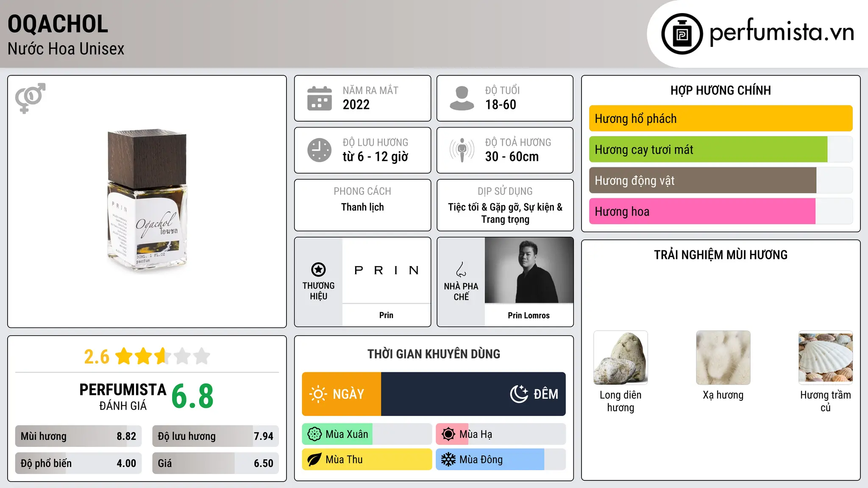Click the five-star rating row
Screen dimensions: 868x488
point(163,356)
